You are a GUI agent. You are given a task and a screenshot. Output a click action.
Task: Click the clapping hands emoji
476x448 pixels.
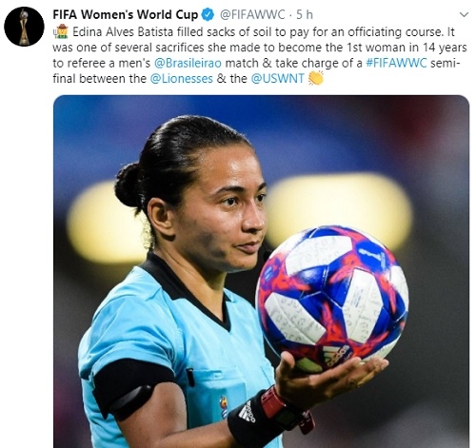316,78
